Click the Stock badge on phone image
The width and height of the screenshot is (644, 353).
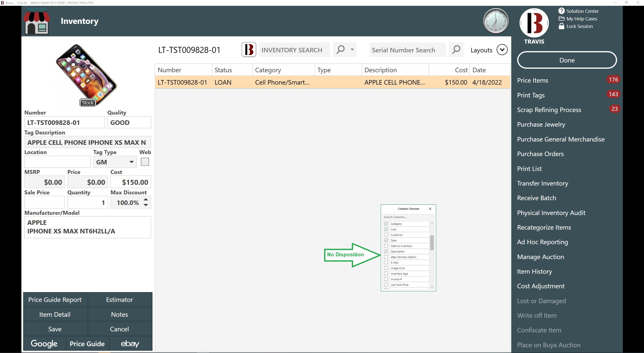pyautogui.click(x=88, y=103)
